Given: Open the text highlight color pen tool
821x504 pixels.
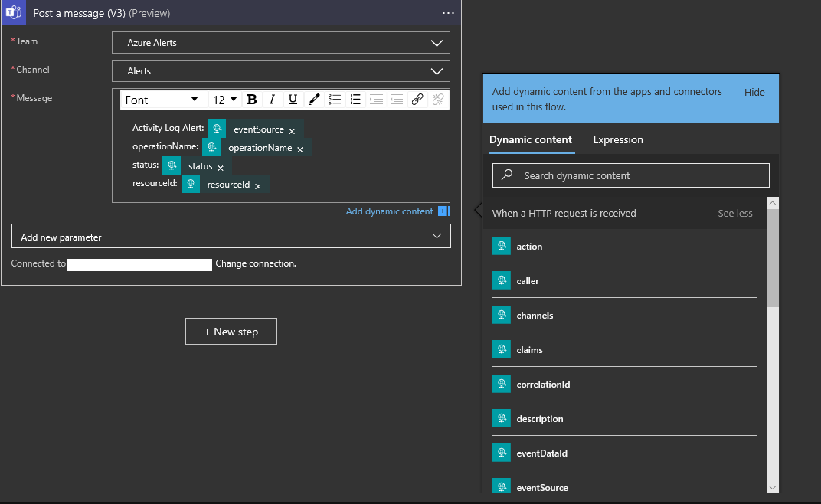Looking at the screenshot, I should (x=314, y=100).
